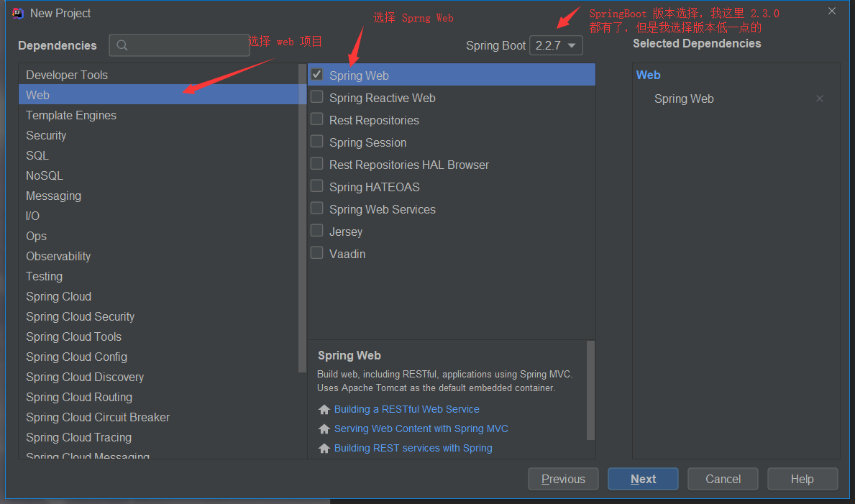Tick the Spring Session checkbox
855x504 pixels.
point(317,141)
